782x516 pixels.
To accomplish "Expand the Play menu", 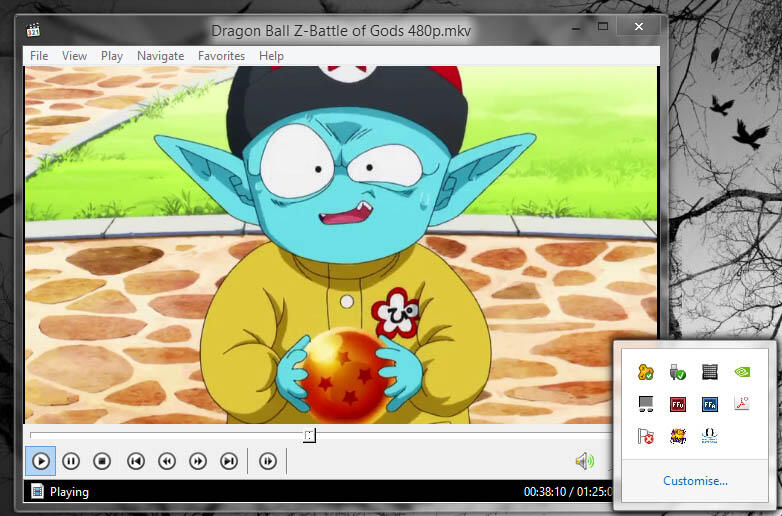I will point(112,56).
